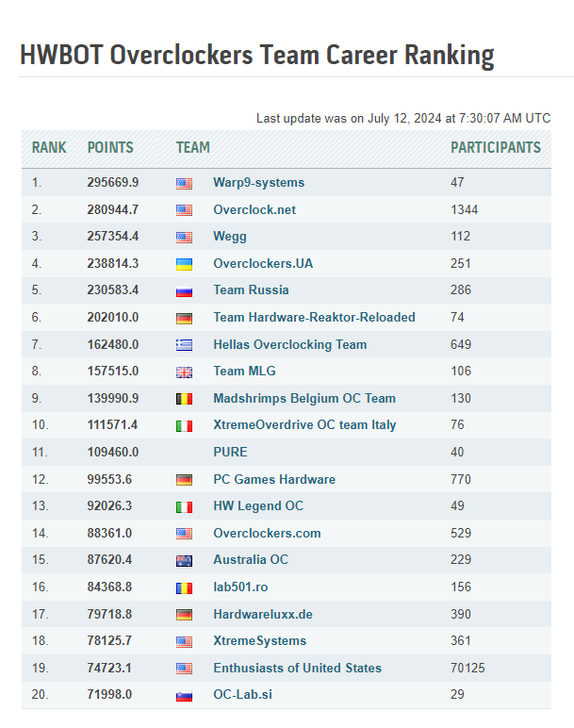Viewport: 574px width, 728px height.
Task: Click the participants count 70125
Action: click(x=467, y=668)
